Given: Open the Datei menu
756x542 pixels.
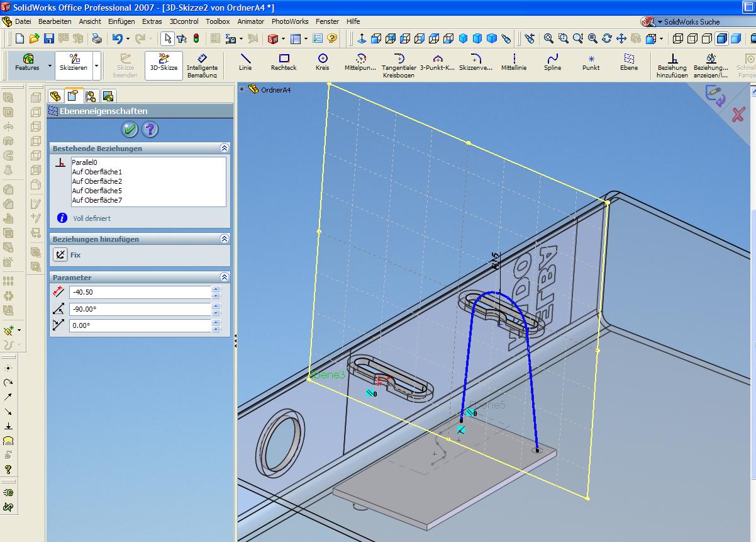Looking at the screenshot, I should click(23, 21).
